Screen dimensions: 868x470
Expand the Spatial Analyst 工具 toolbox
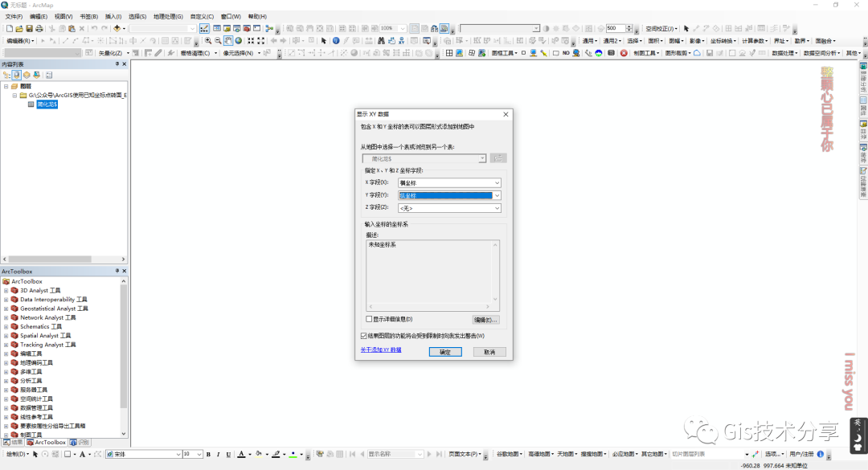pyautogui.click(x=6, y=336)
